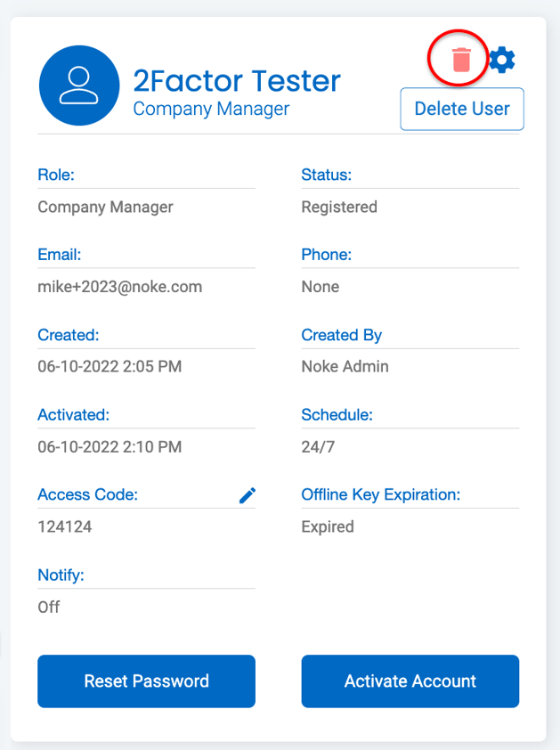Click the Phone value None
This screenshot has width=560, height=750.
click(320, 287)
